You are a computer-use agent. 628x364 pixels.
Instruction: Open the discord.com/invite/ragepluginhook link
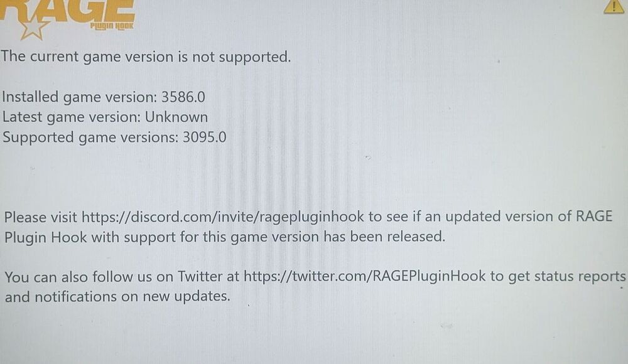(x=223, y=217)
